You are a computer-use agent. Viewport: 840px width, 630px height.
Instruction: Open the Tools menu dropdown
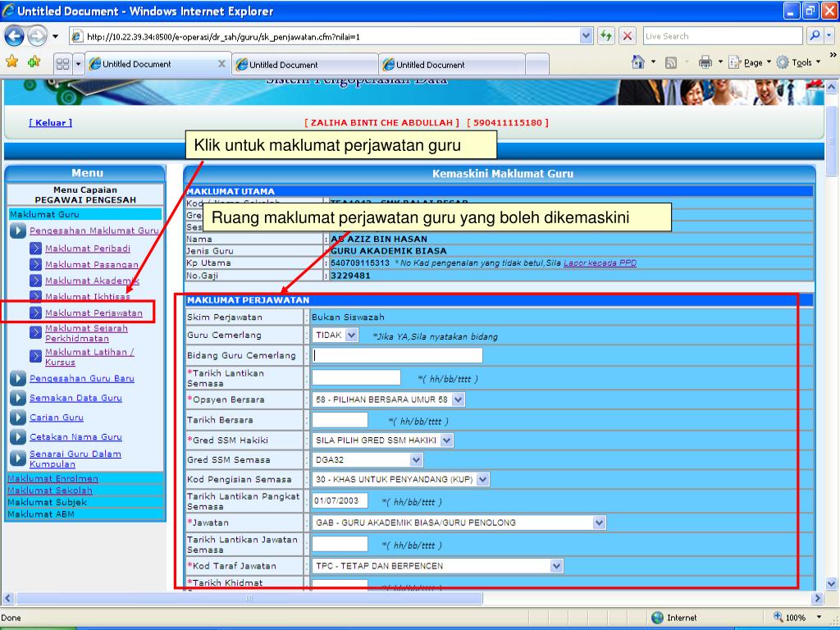[799, 62]
